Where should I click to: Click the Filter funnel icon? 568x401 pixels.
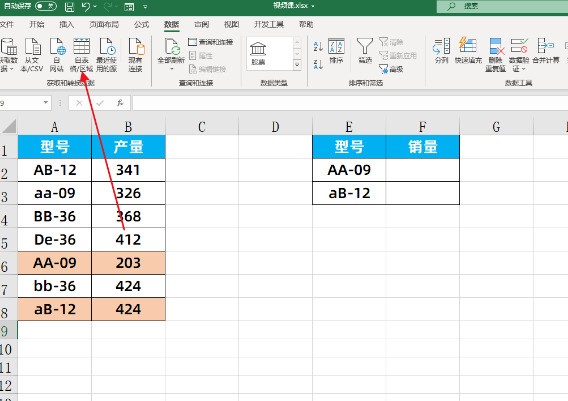coord(365,46)
